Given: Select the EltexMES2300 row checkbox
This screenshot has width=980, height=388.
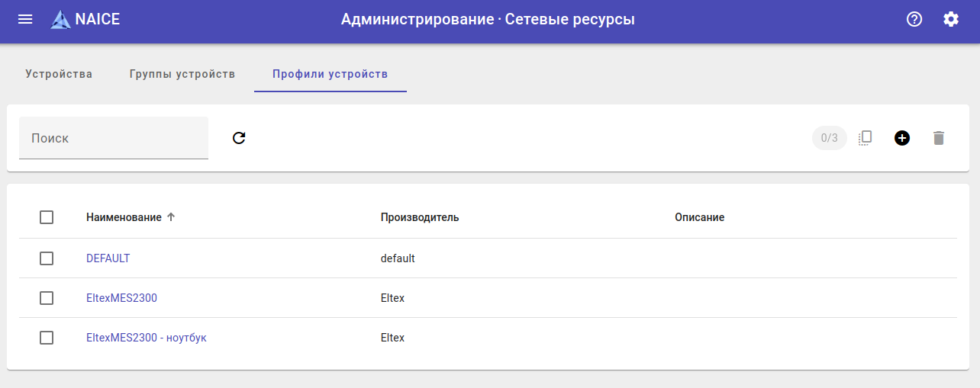Looking at the screenshot, I should click(47, 298).
